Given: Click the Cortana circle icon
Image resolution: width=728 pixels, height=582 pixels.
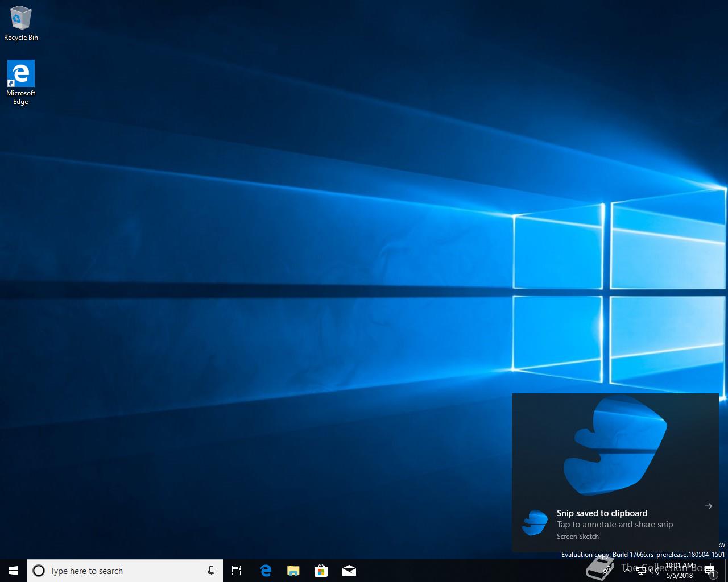Looking at the screenshot, I should tap(39, 571).
